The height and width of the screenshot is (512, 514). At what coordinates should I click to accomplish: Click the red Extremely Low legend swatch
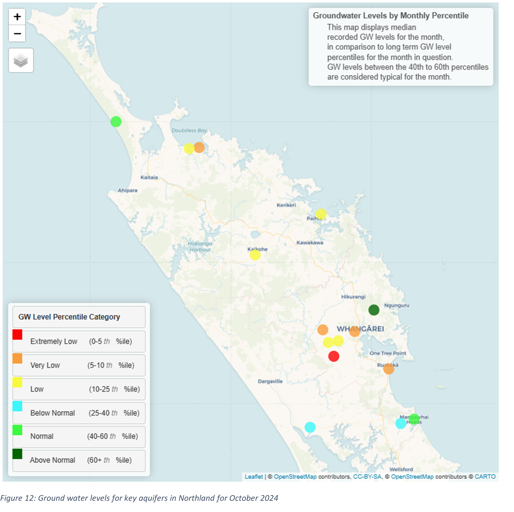(x=17, y=334)
